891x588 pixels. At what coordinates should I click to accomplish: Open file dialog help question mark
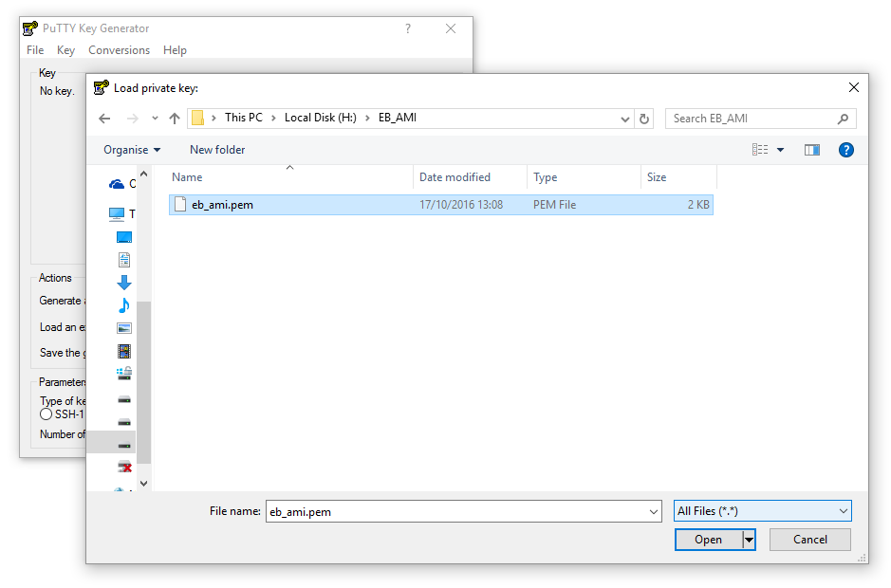point(846,150)
